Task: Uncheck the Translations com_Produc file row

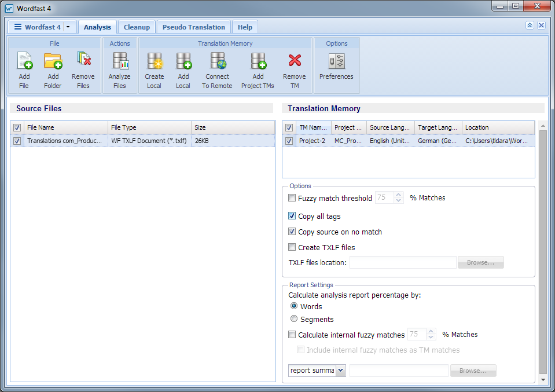Action: pyautogui.click(x=17, y=141)
